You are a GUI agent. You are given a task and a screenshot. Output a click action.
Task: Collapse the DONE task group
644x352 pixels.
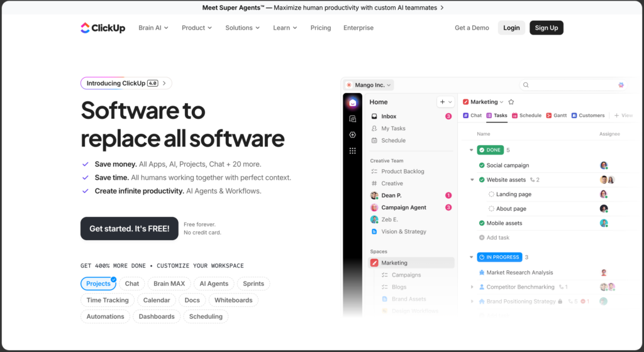(x=472, y=150)
